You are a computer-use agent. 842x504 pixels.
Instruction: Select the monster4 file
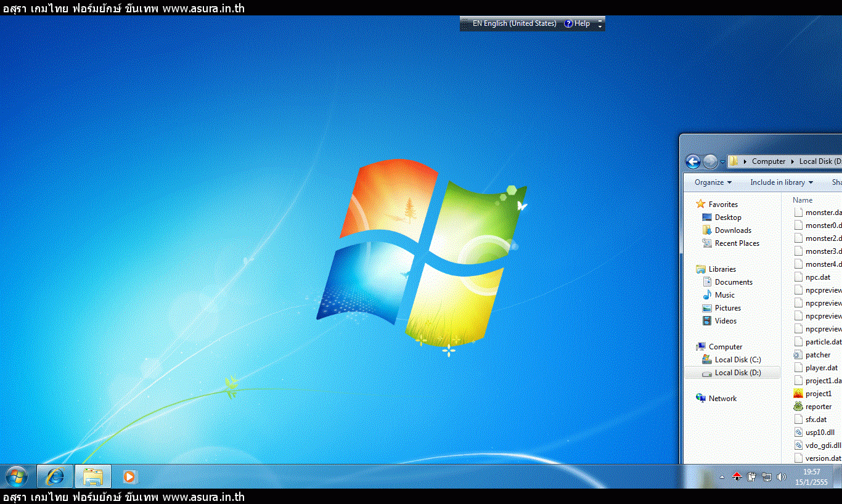(x=817, y=264)
